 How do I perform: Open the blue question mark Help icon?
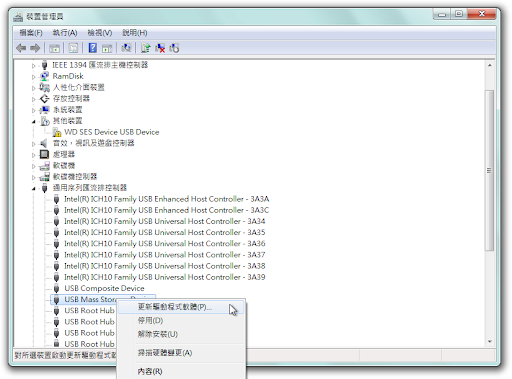(x=93, y=48)
